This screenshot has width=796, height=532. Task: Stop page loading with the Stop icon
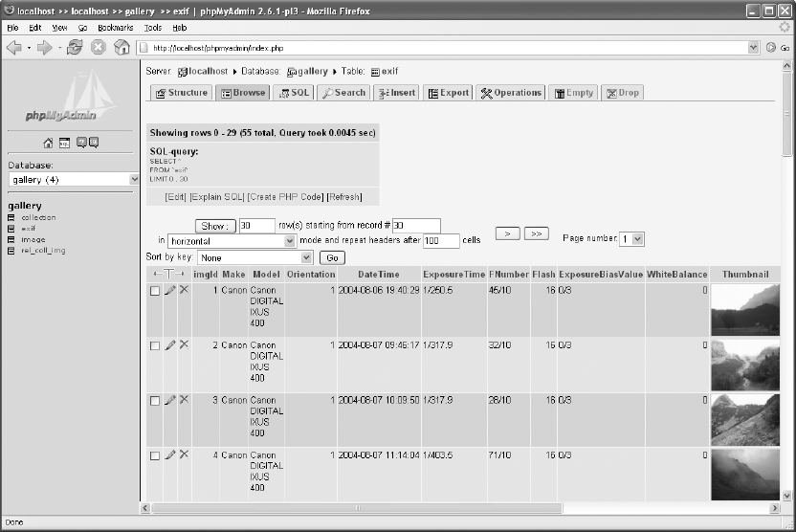pyautogui.click(x=98, y=48)
